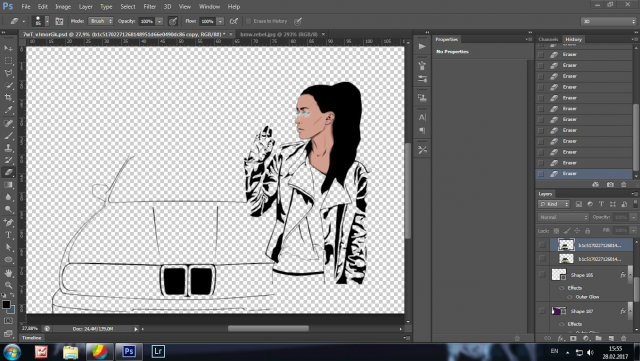Select the Brush tool in toolbox
Screen dimensions: 640x361
click(9, 135)
